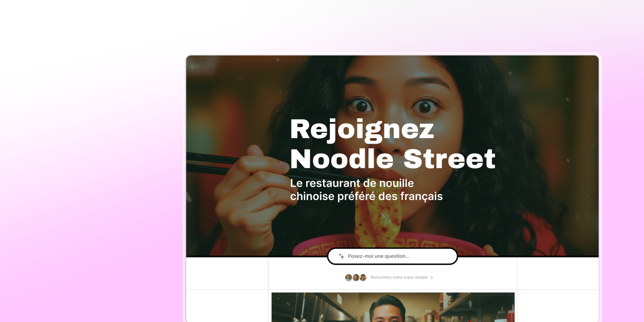Click the sparkle AI icon in search bar

point(341,256)
